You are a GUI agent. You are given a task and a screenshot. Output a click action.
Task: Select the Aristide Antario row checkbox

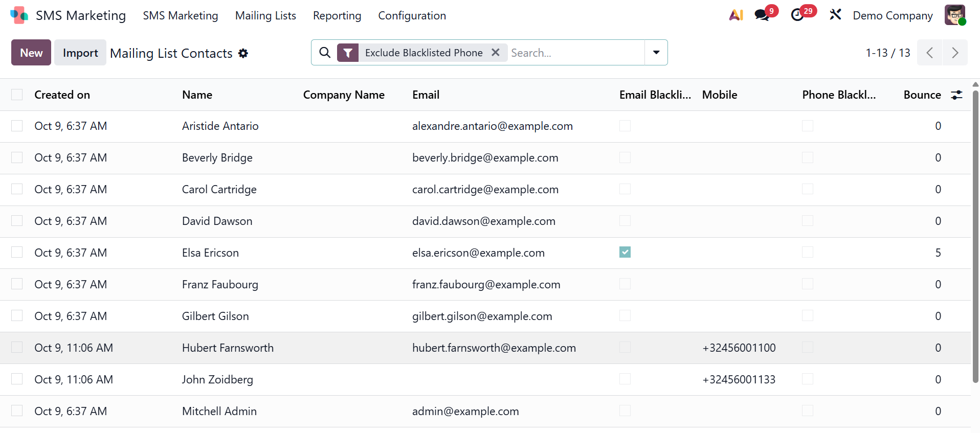(x=17, y=126)
